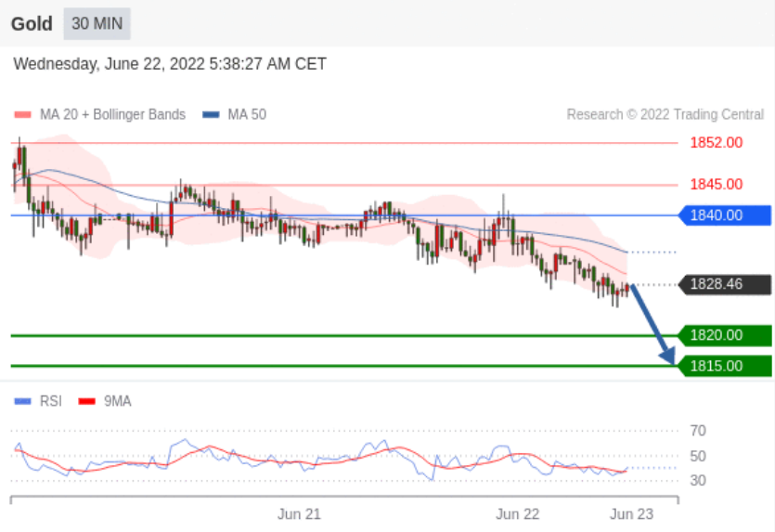Click the RSI 70 level label
The height and width of the screenshot is (532, 775).
tap(698, 431)
